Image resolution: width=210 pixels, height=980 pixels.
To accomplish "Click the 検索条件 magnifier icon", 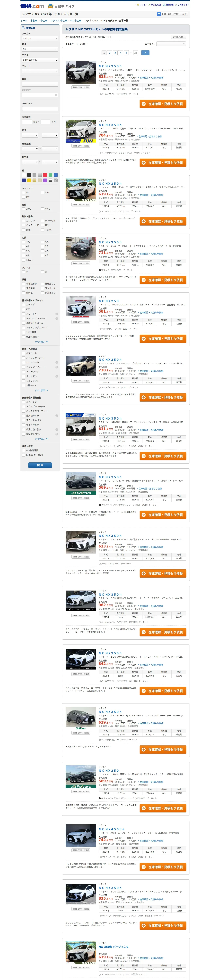I will pos(23,28).
